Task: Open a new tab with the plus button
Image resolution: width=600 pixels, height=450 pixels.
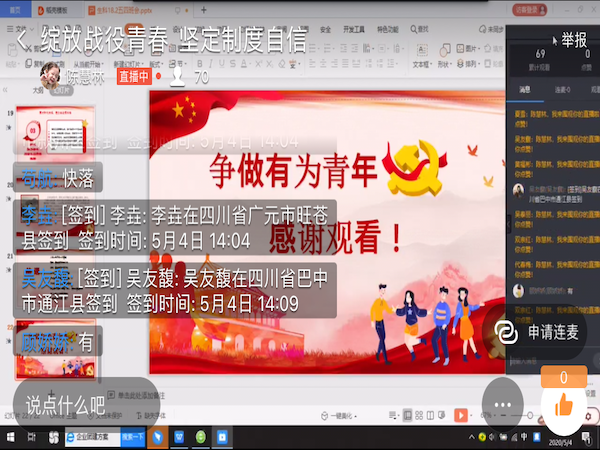Action: click(204, 10)
